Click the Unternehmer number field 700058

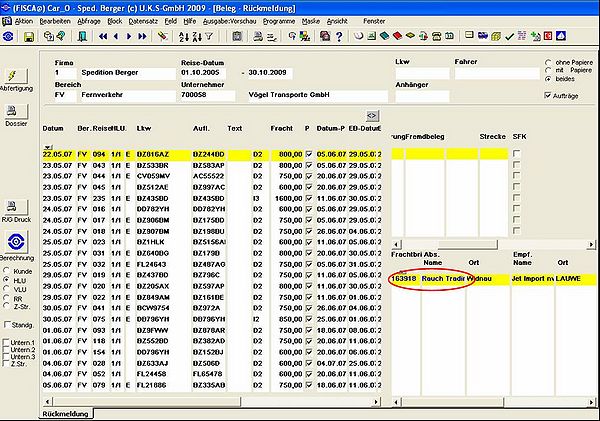[x=207, y=95]
